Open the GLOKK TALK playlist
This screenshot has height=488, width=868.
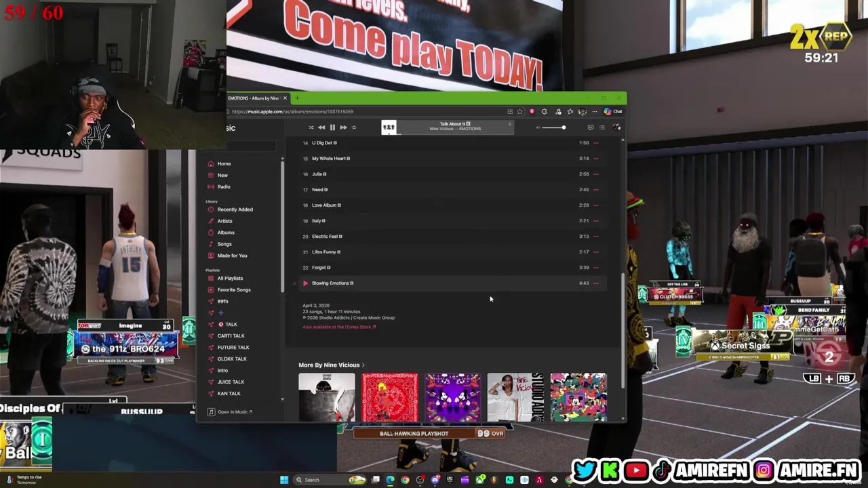click(232, 359)
